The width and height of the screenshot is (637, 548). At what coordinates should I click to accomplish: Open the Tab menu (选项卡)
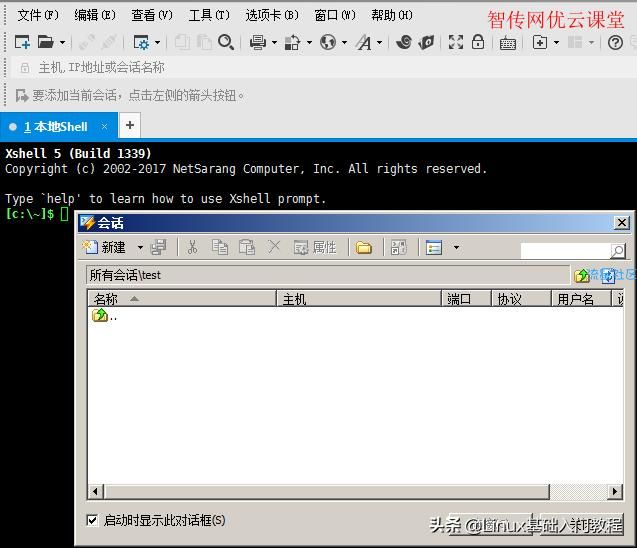pyautogui.click(x=271, y=15)
